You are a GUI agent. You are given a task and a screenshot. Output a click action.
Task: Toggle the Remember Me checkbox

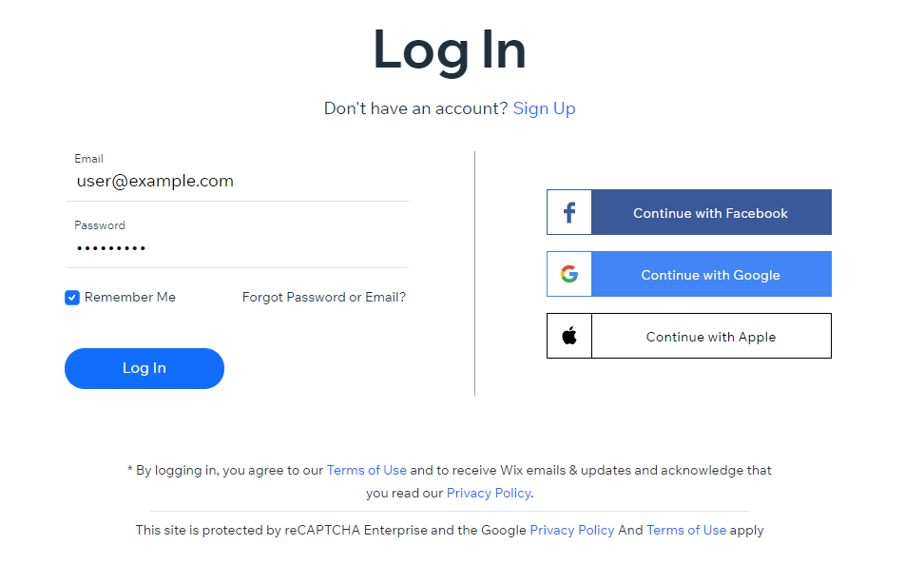pos(71,297)
